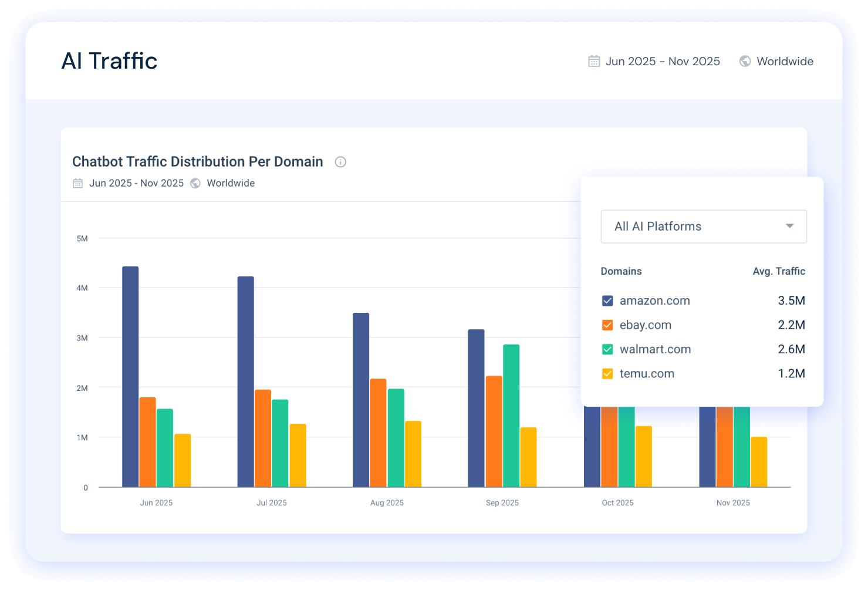
Task: Select the Worldwide region filter in header
Action: click(x=785, y=61)
